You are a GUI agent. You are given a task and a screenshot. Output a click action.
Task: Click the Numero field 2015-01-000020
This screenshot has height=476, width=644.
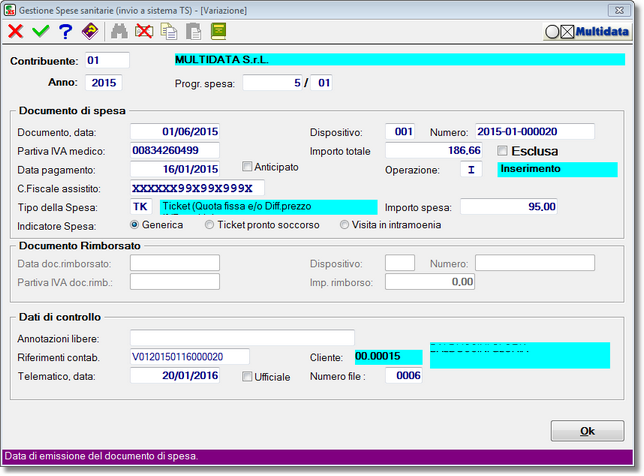(x=535, y=131)
